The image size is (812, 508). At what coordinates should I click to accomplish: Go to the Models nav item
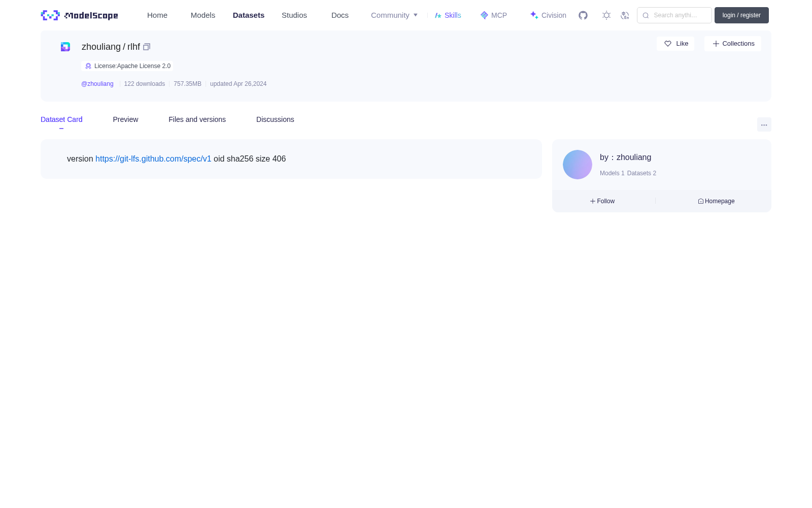click(x=203, y=15)
